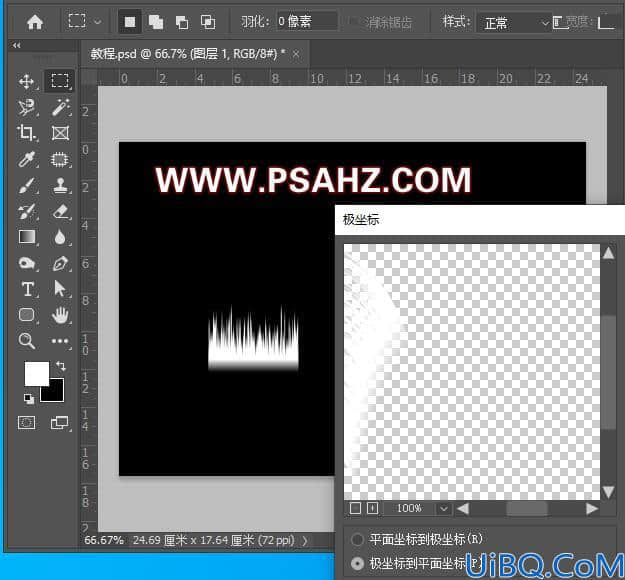Expand the status bar info arrow
Image resolution: width=625 pixels, height=580 pixels.
[305, 541]
